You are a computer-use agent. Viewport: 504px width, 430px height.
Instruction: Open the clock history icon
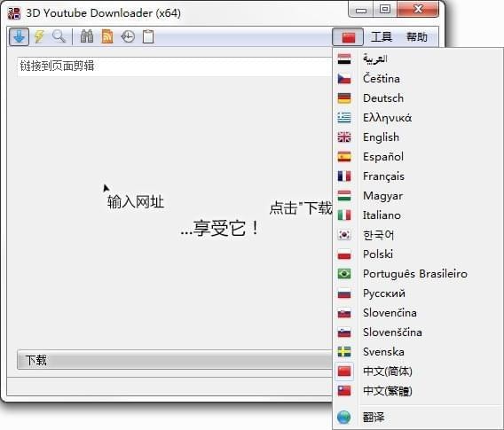[128, 36]
